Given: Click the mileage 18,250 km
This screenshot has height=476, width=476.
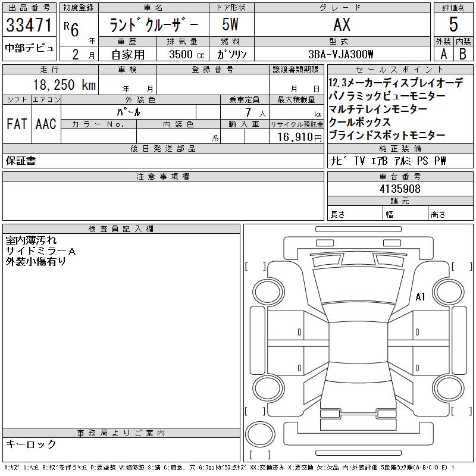Looking at the screenshot, I should click(x=64, y=84).
